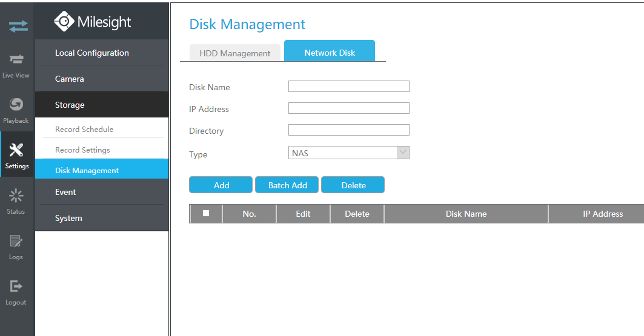Toggle the select-all checkbox in table header
The image size is (644, 336).
click(206, 214)
